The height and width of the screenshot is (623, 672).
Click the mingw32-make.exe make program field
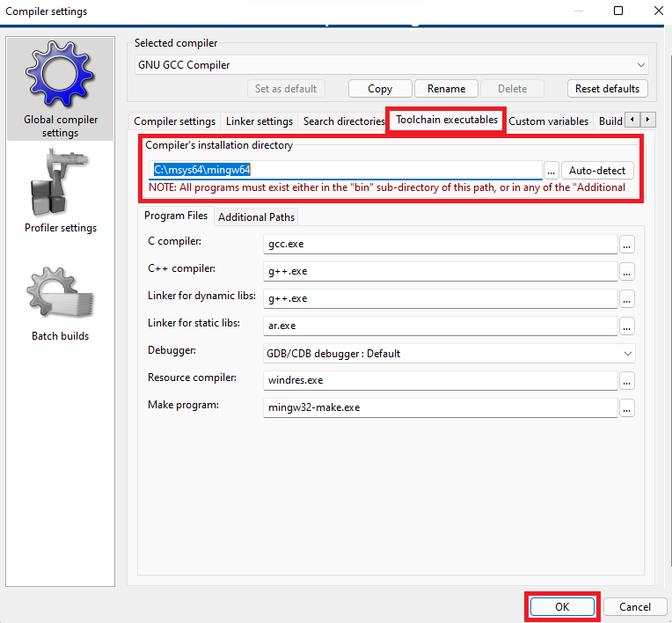pos(440,407)
